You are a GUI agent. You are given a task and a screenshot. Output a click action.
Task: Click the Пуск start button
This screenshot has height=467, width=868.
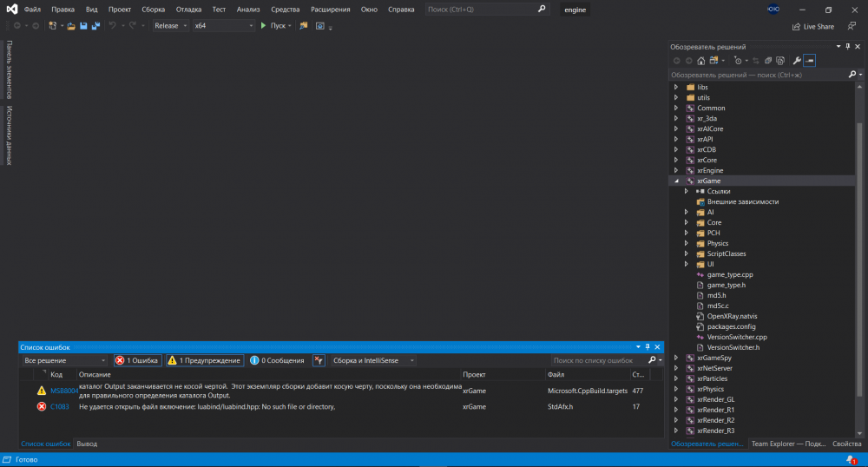[x=276, y=26]
